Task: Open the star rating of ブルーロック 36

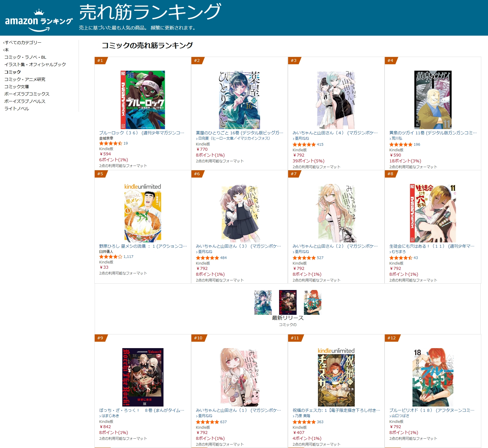Action: pyautogui.click(x=110, y=143)
